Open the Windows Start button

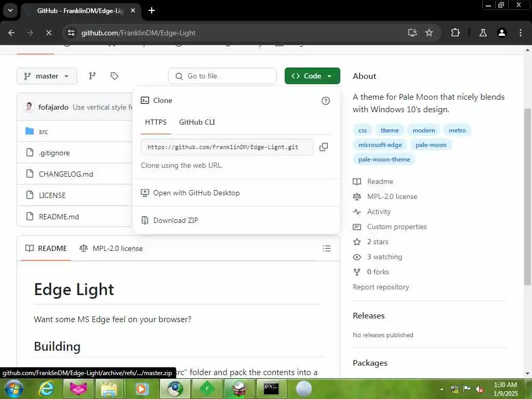point(14,389)
